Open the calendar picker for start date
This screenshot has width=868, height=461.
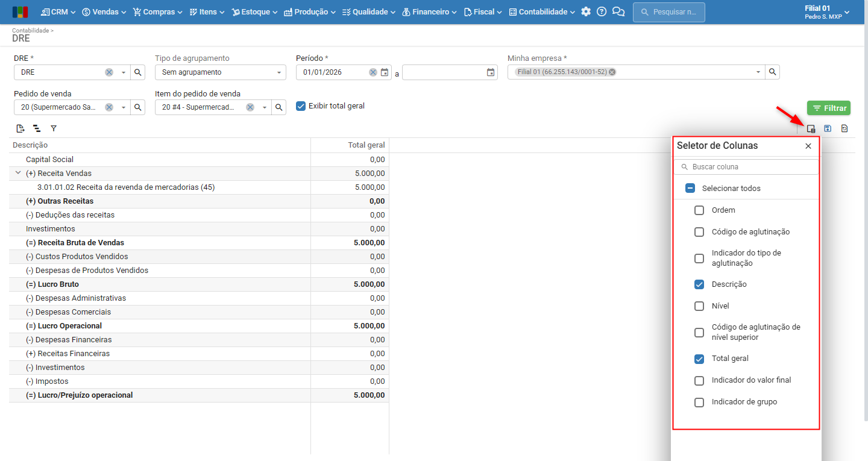[x=385, y=72]
